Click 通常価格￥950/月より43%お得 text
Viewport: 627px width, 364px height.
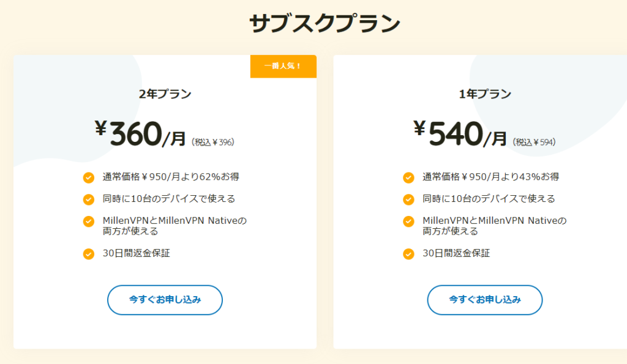tap(490, 177)
